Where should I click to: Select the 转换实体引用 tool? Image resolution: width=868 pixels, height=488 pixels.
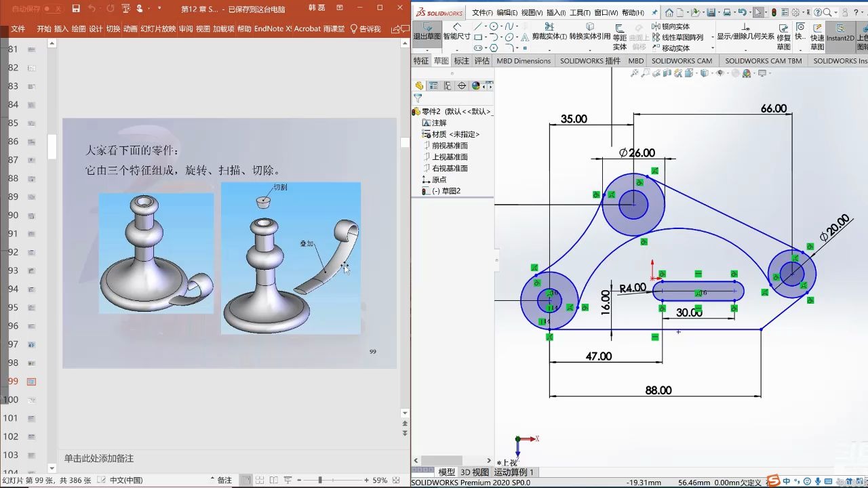pos(590,34)
